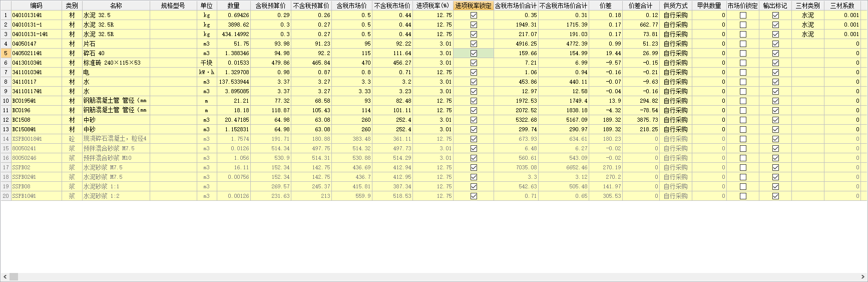
Task: Select the 含税市场价 column header
Action: tap(352, 6)
